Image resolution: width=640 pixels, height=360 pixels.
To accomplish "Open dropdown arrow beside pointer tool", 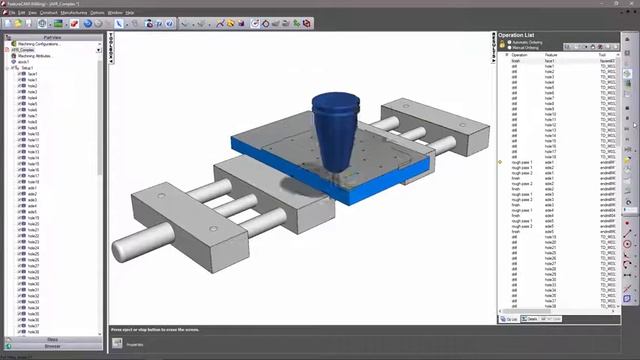I will [x=127, y=24].
